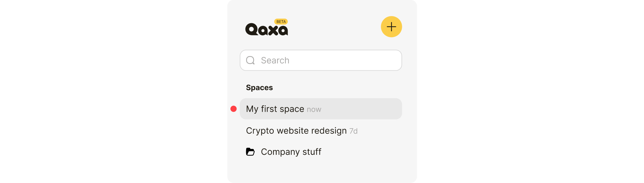
Task: Click the magnifier icon in search
Action: [x=250, y=60]
